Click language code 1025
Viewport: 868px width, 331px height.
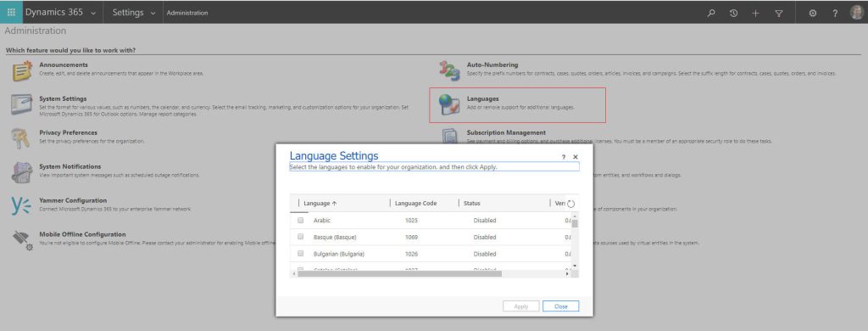[x=411, y=220]
